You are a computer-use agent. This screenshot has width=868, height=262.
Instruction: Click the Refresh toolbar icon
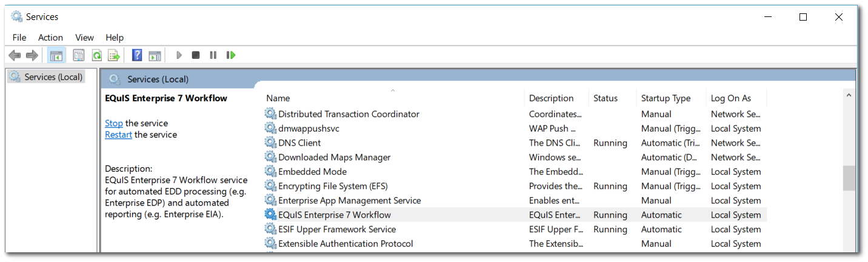point(96,55)
